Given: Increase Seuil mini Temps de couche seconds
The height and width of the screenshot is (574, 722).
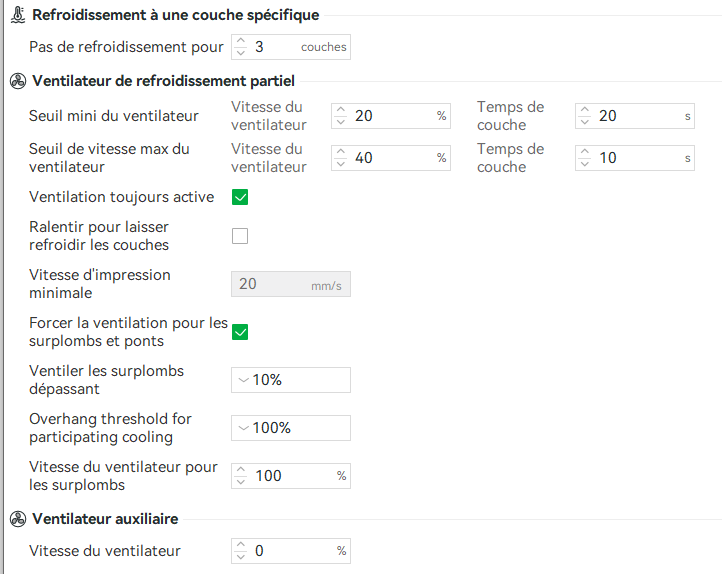Looking at the screenshot, I should coord(584,110).
